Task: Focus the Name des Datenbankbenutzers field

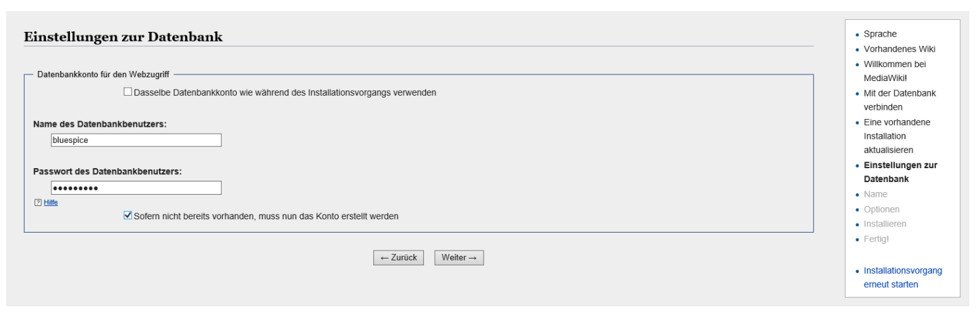Action: coord(136,140)
